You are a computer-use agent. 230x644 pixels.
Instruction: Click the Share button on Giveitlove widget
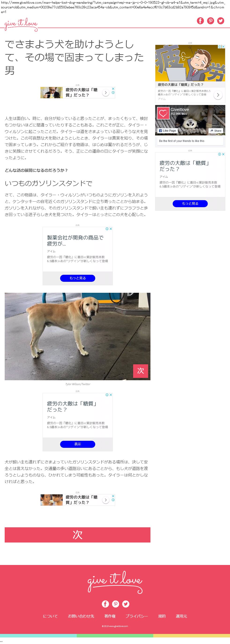(216, 130)
